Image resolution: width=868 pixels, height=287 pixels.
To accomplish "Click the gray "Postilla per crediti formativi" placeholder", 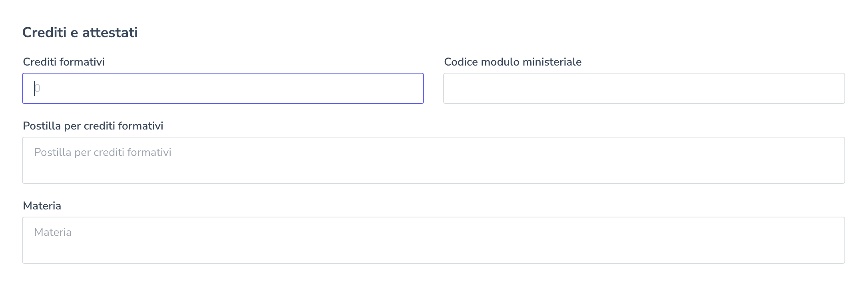I will coord(103,152).
